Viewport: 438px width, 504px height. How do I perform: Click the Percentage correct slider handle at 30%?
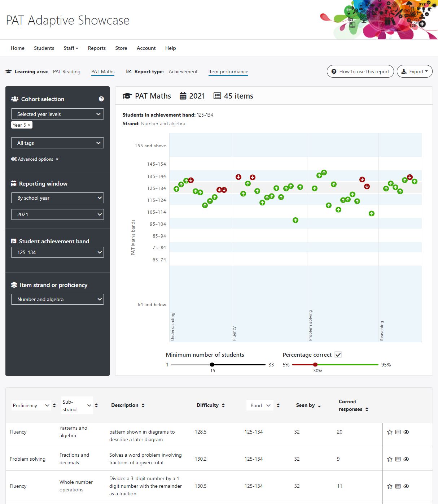[x=315, y=365]
